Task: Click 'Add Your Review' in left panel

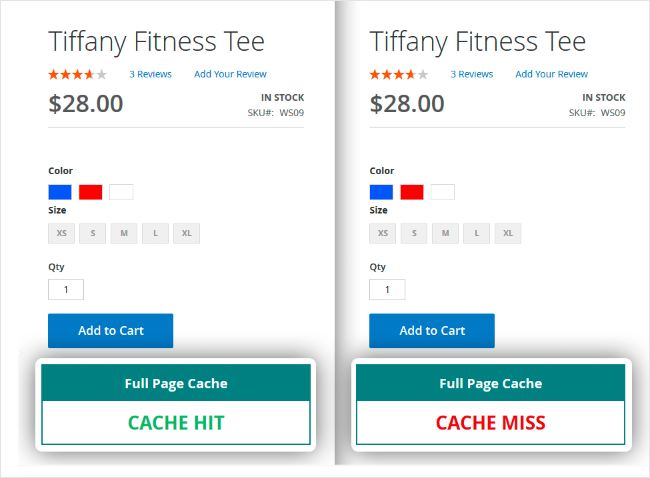Action: tap(230, 74)
